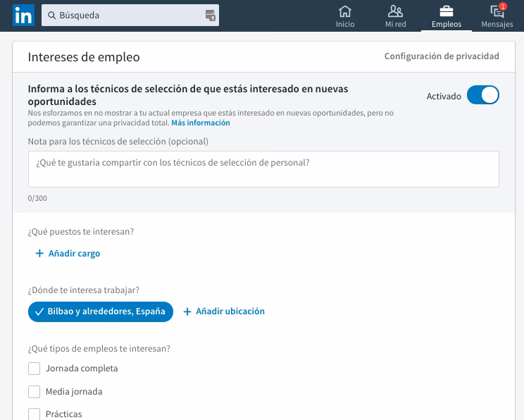Open Mensajes via the chat bubble icon
The height and width of the screenshot is (420, 524).
(497, 11)
